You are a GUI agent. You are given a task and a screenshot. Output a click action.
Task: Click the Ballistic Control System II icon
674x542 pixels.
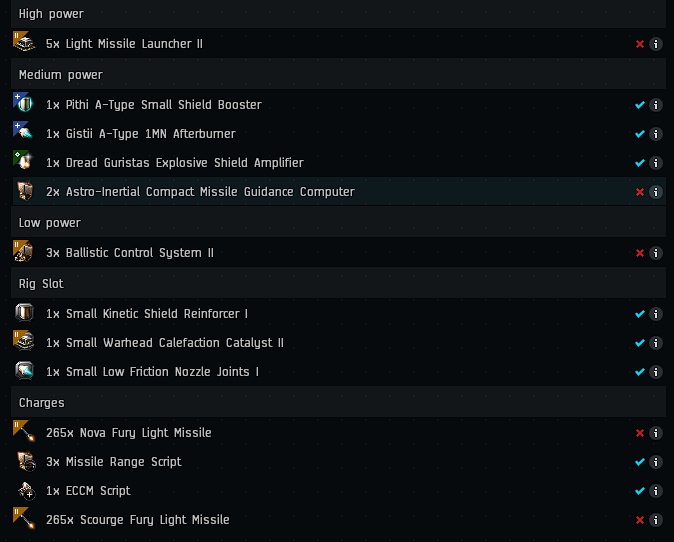tap(24, 251)
